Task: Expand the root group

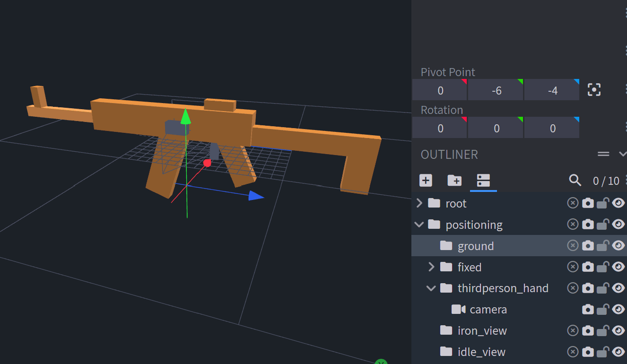Action: (419, 203)
